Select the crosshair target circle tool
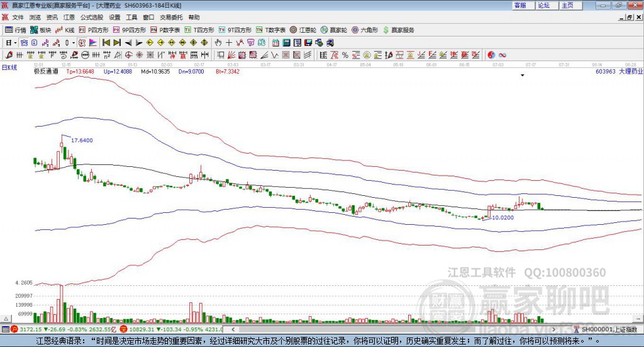 [x=128, y=55]
